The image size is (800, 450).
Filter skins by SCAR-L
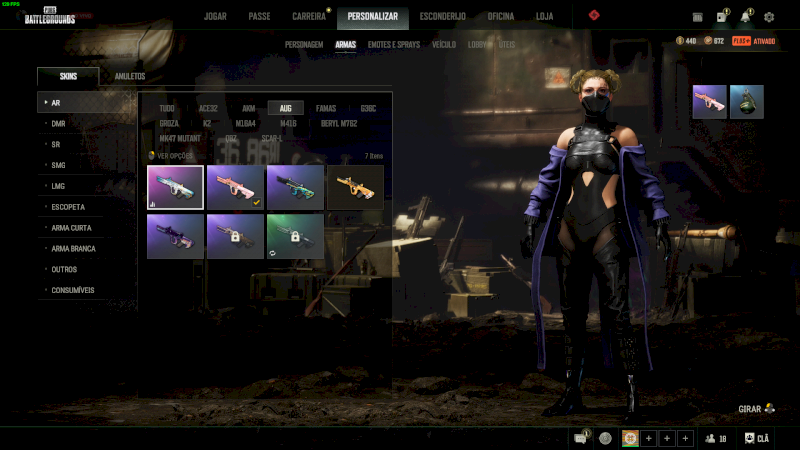point(271,138)
